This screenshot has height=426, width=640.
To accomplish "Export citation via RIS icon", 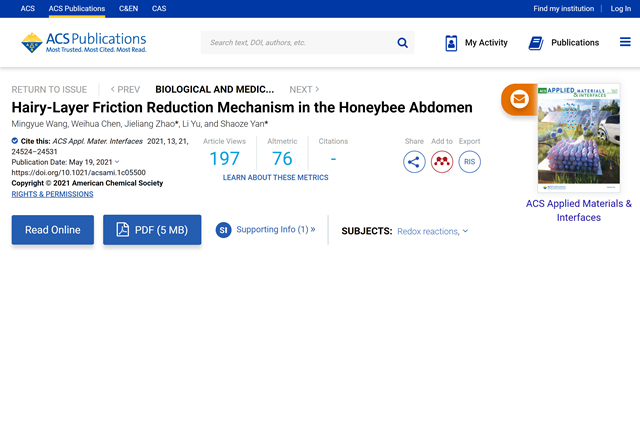I will click(x=469, y=162).
